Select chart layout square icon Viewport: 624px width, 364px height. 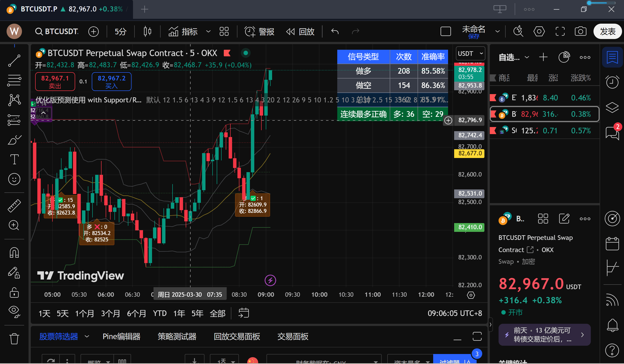pyautogui.click(x=446, y=31)
